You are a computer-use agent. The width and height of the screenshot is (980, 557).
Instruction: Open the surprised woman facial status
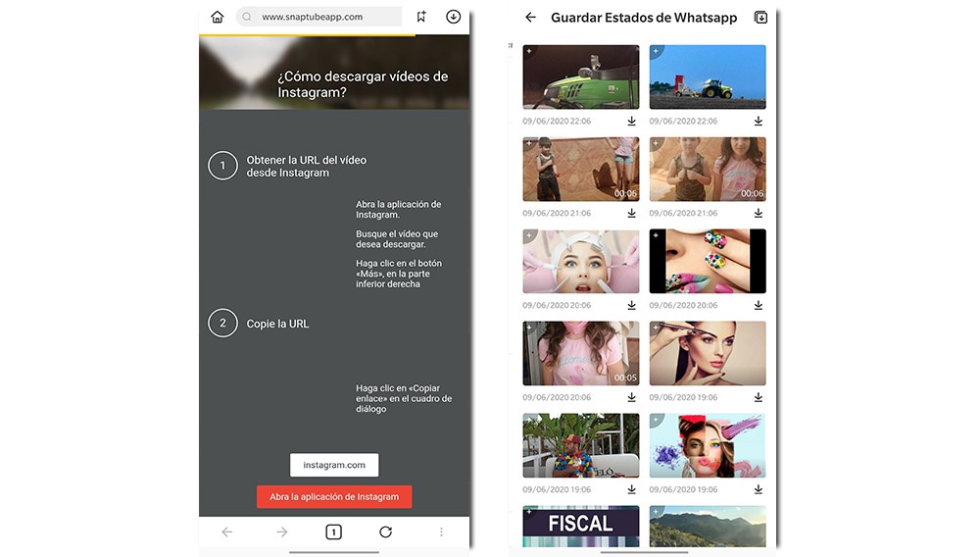pyautogui.click(x=581, y=261)
